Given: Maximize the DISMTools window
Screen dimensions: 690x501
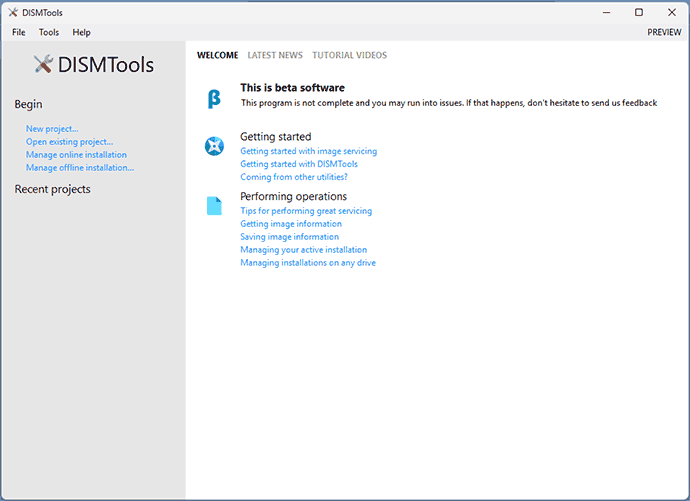Looking at the screenshot, I should pyautogui.click(x=639, y=12).
